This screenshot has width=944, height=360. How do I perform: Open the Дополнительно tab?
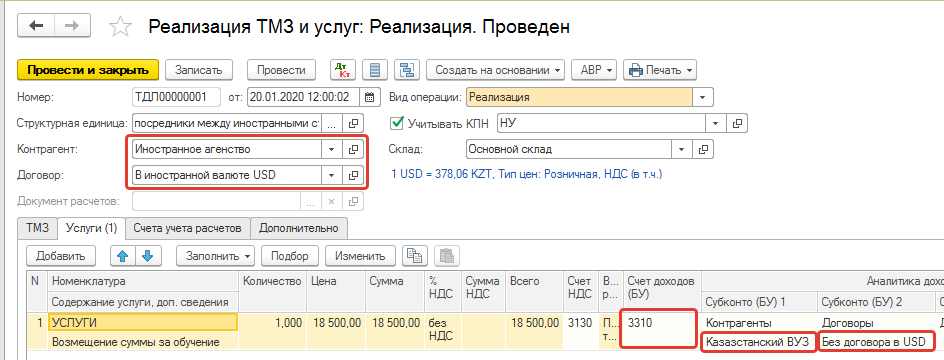tap(299, 228)
